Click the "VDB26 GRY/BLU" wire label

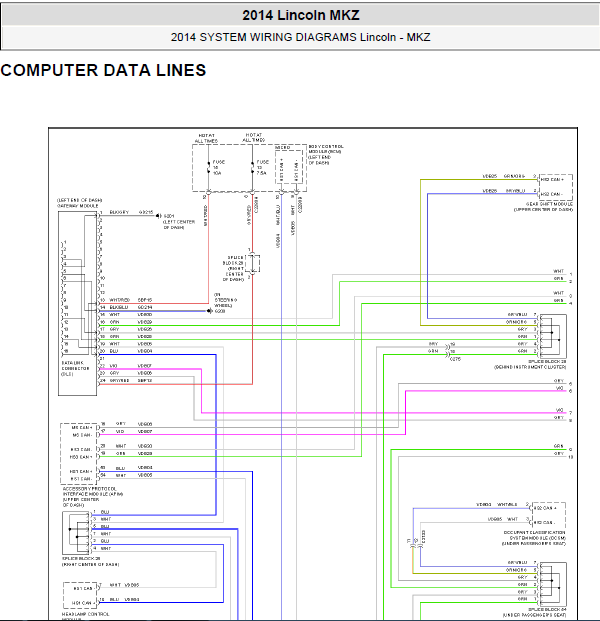(x=504, y=190)
